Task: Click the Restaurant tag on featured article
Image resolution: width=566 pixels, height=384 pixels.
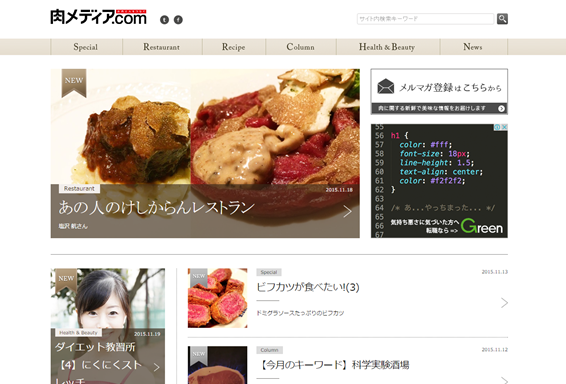Action: coord(79,188)
